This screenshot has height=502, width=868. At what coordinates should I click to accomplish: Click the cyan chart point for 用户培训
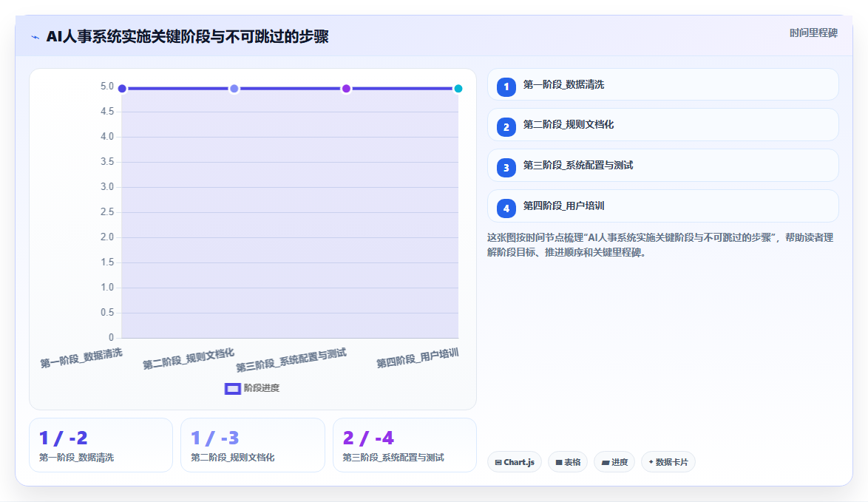coord(458,89)
